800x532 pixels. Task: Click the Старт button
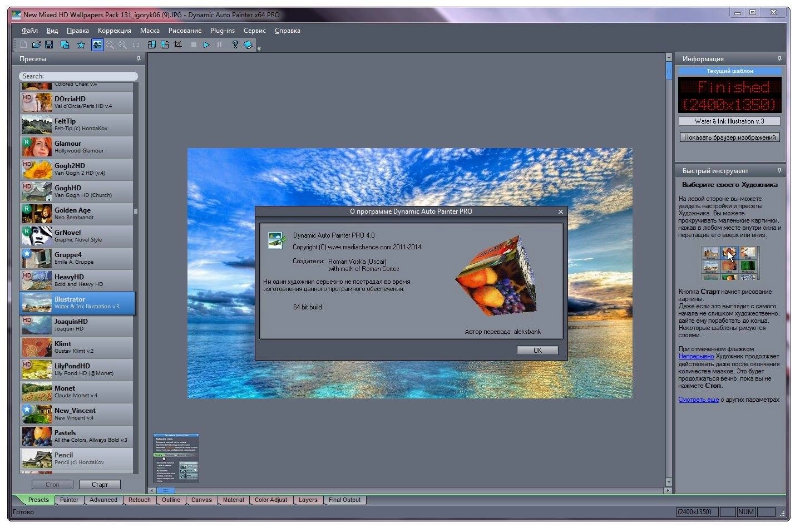pos(100,485)
